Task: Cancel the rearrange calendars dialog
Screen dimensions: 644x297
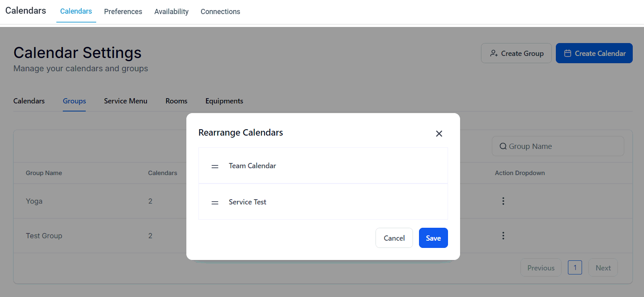Action: (x=394, y=238)
